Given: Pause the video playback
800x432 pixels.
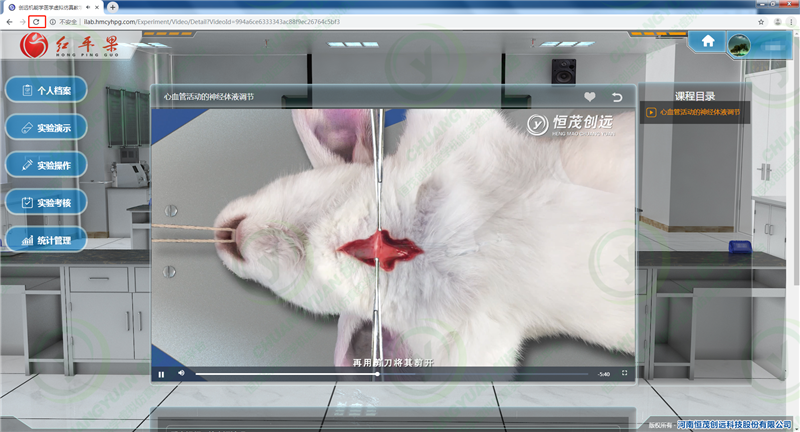Looking at the screenshot, I should [x=161, y=374].
